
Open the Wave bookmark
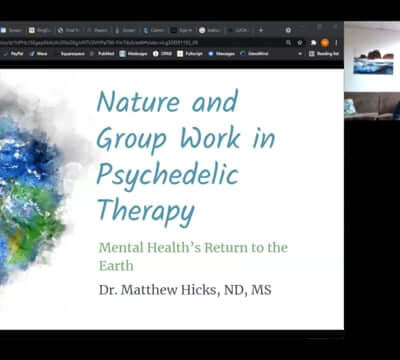tap(38, 53)
